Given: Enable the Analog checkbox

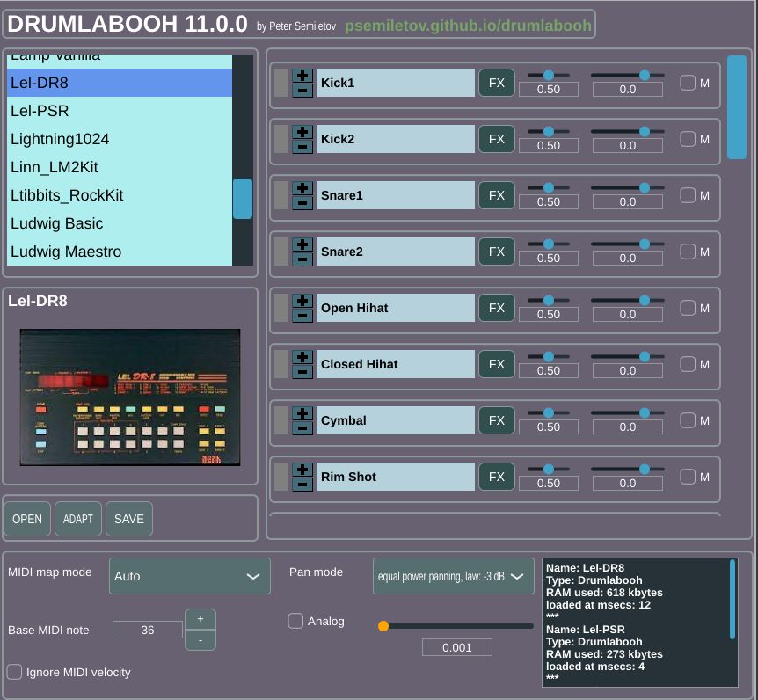Looking at the screenshot, I should (296, 621).
